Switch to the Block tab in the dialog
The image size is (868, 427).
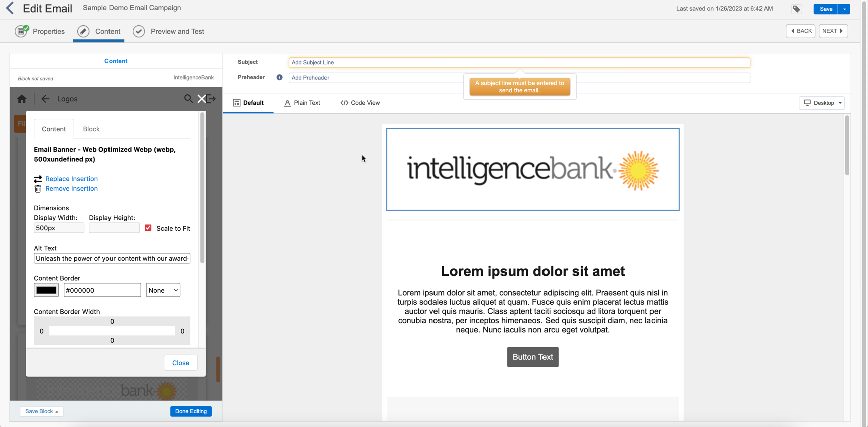click(91, 129)
